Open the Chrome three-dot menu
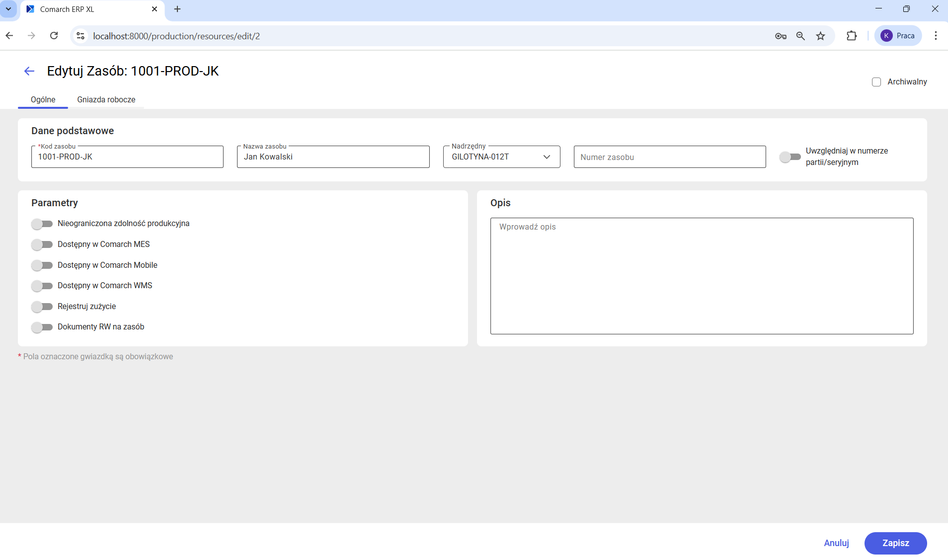948x560 pixels. (936, 36)
